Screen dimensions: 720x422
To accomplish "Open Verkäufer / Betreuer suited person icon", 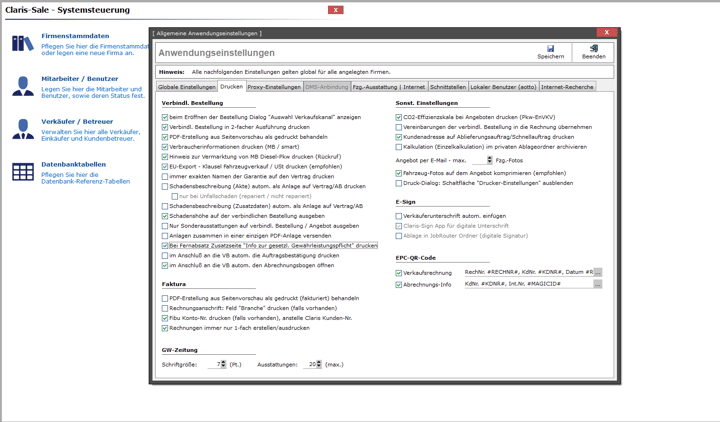I will click(22, 129).
